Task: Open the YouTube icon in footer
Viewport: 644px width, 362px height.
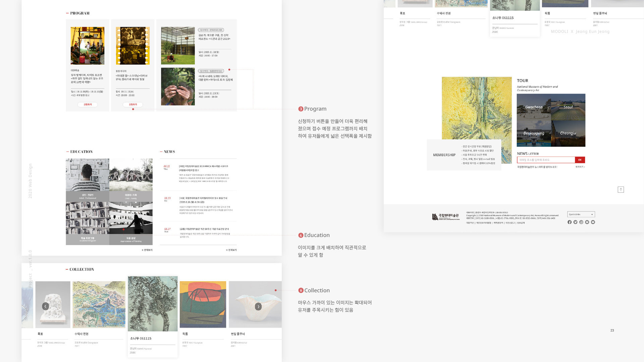Action: pyautogui.click(x=593, y=222)
